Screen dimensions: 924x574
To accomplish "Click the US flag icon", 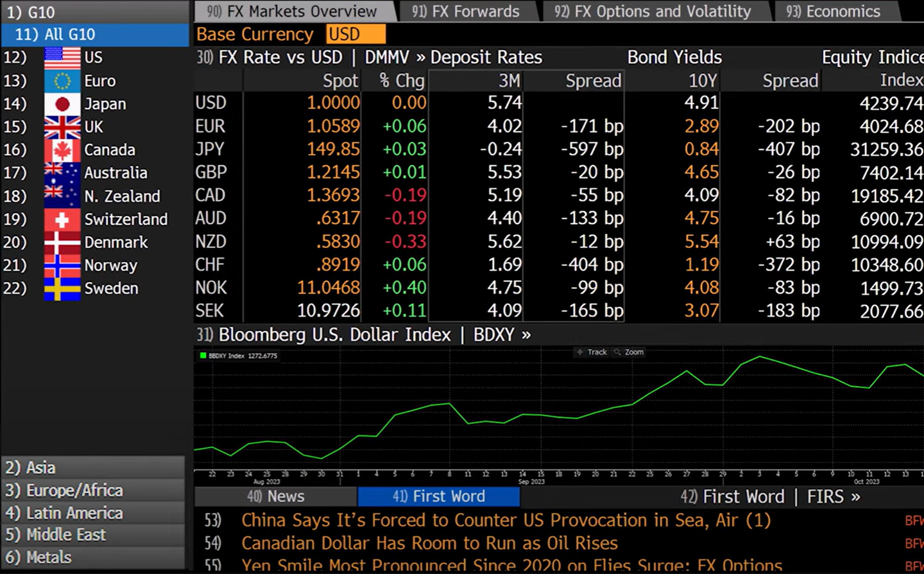I will click(x=62, y=58).
